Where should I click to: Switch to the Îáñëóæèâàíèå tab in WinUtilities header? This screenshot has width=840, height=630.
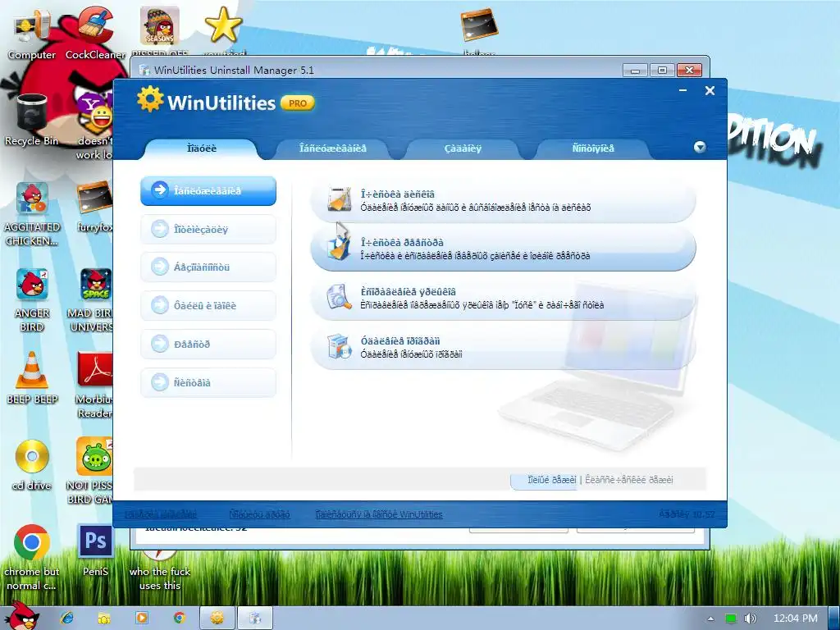(x=333, y=148)
